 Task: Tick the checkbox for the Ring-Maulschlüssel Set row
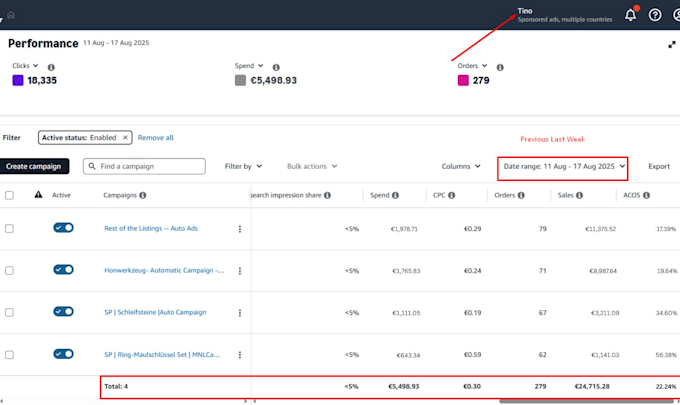click(9, 355)
